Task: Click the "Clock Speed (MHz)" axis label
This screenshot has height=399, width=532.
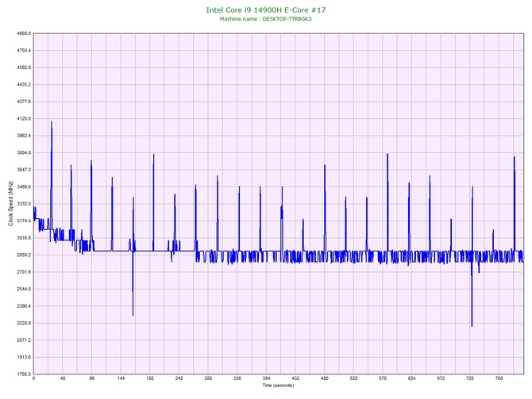Action: [x=10, y=204]
